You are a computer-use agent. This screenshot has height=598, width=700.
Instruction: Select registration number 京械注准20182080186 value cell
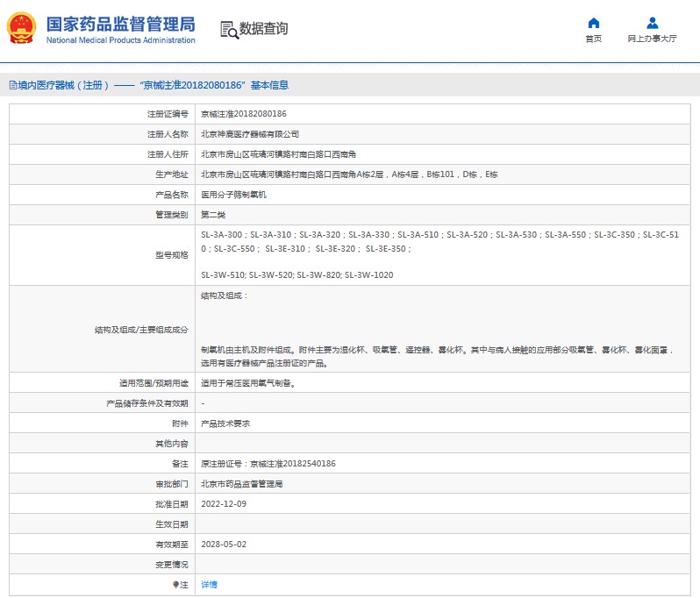244,114
